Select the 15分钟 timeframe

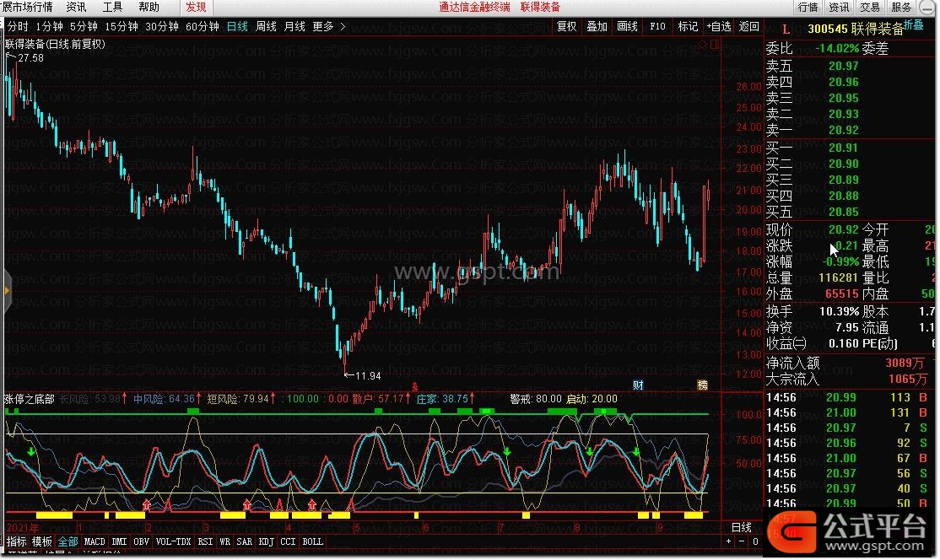tap(122, 26)
